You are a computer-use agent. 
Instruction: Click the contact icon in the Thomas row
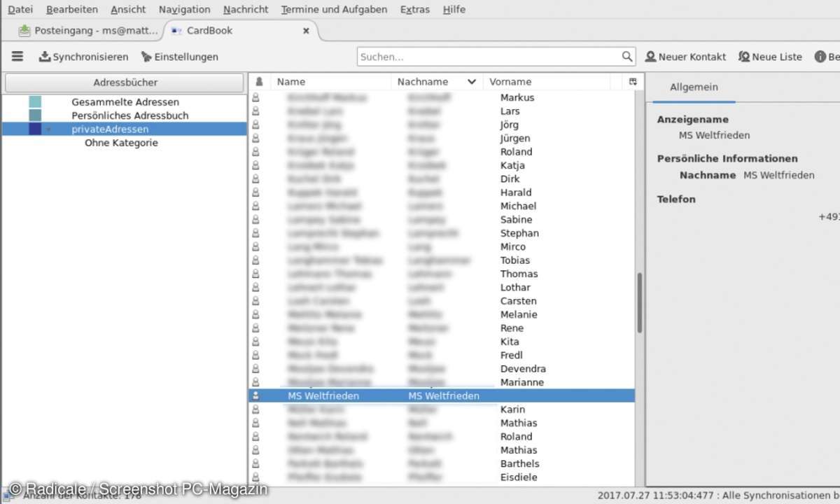coord(256,274)
